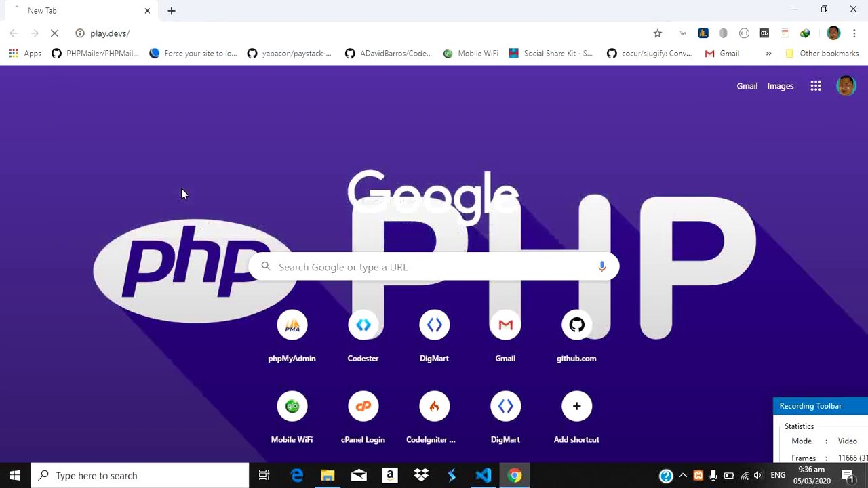Open the first-row DigMart shortcut
This screenshot has width=868, height=488.
pyautogui.click(x=434, y=337)
